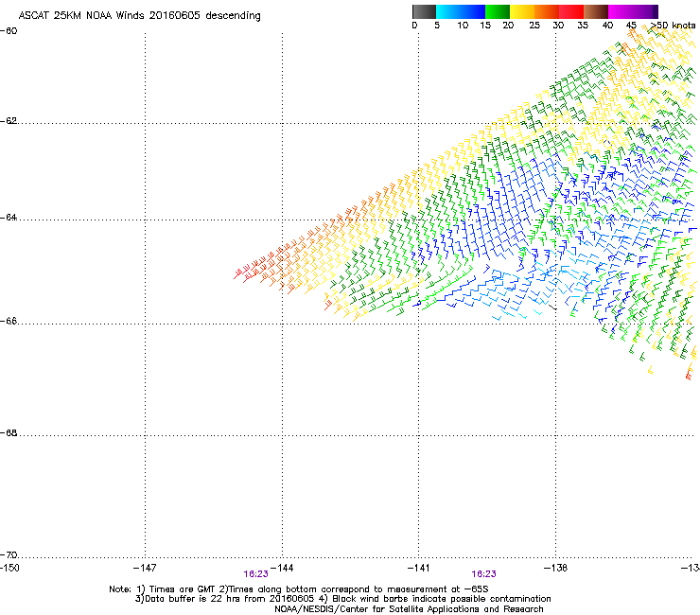Click the magenta 40–45 knots color bar segment

pos(621,11)
